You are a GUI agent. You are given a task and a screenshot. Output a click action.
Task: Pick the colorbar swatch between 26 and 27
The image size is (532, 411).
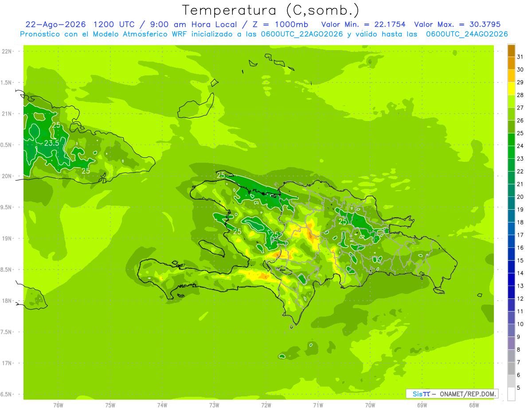pyautogui.click(x=511, y=114)
